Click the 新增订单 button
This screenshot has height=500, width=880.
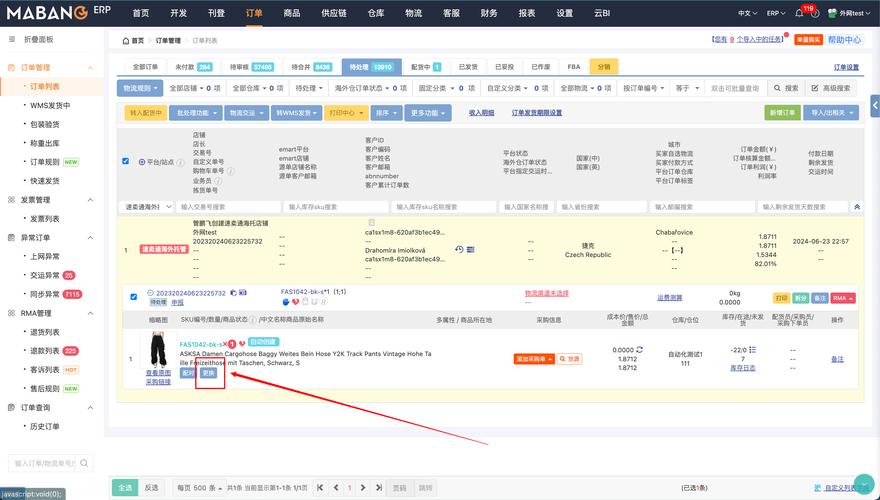point(782,113)
